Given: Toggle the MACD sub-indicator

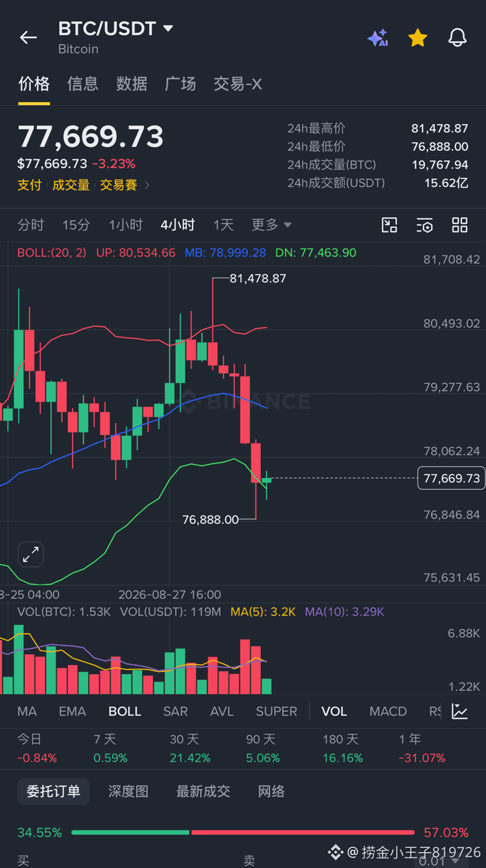Looking at the screenshot, I should (388, 711).
